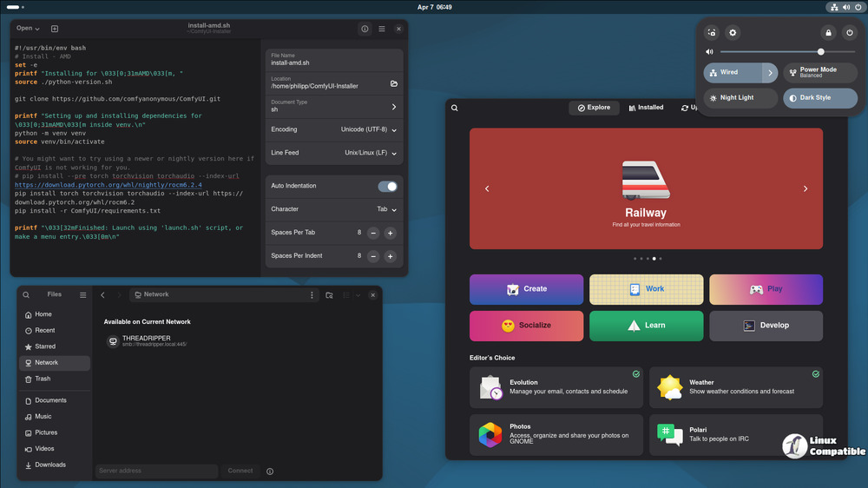Switch to the Installed tab

[644, 108]
